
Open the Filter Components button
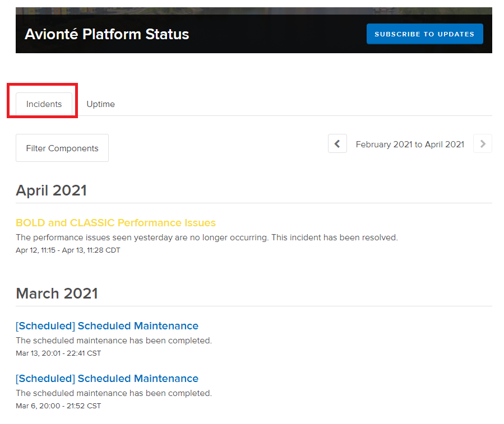coord(62,148)
